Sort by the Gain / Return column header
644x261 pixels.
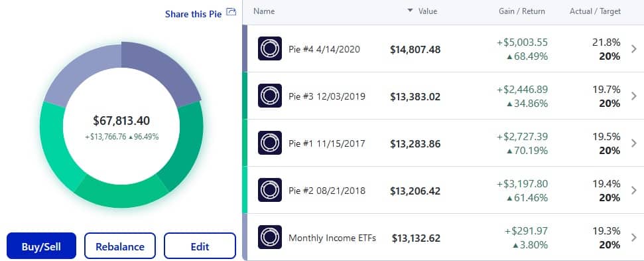(521, 11)
